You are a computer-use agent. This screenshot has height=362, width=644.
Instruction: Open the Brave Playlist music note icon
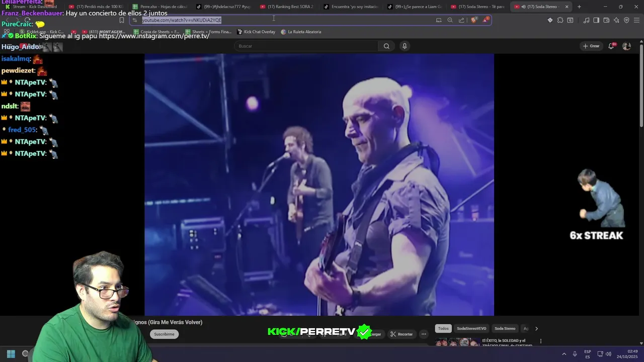click(x=586, y=20)
